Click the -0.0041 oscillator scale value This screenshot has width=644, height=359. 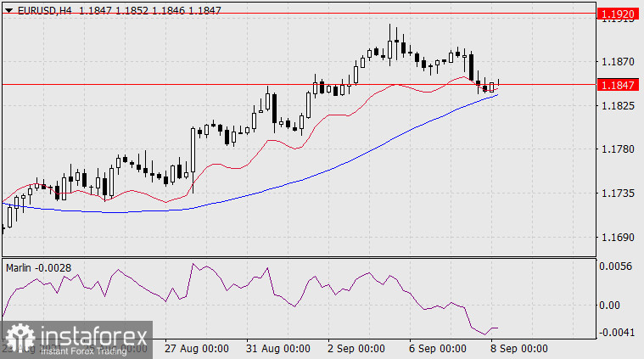(x=614, y=334)
